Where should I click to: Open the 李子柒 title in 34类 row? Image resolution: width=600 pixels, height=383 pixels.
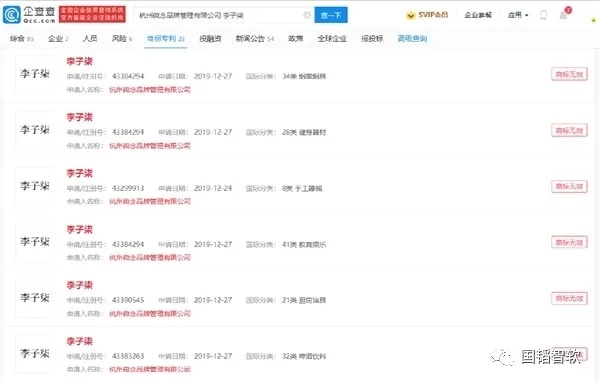[x=80, y=61]
